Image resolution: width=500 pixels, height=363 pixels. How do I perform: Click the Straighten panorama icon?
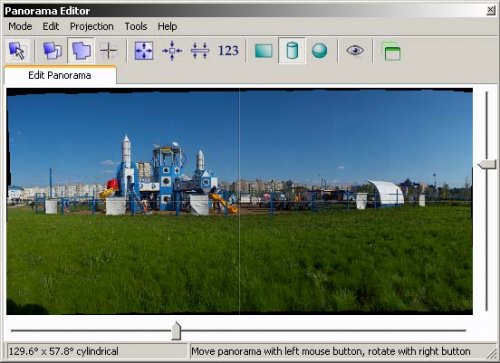pyautogui.click(x=200, y=51)
